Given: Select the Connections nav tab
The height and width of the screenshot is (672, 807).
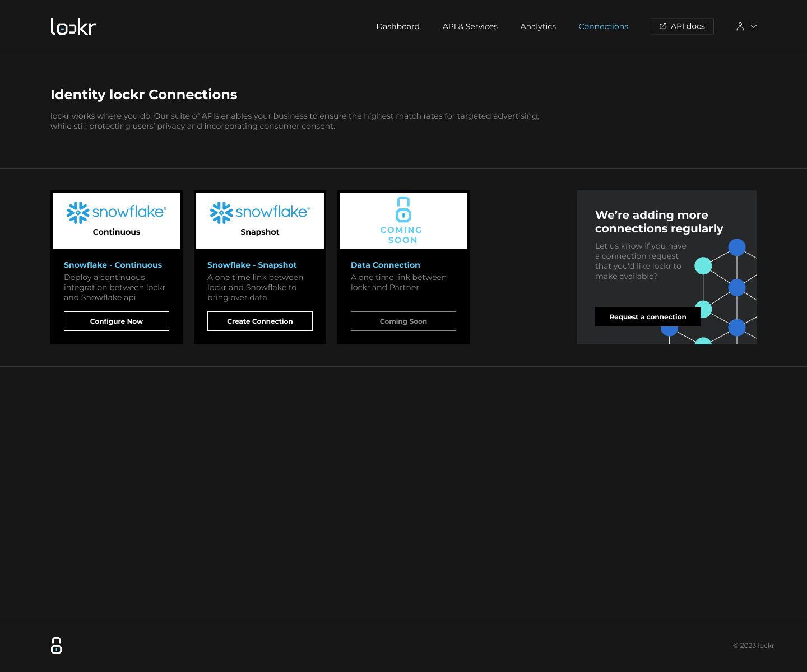Looking at the screenshot, I should click(603, 26).
